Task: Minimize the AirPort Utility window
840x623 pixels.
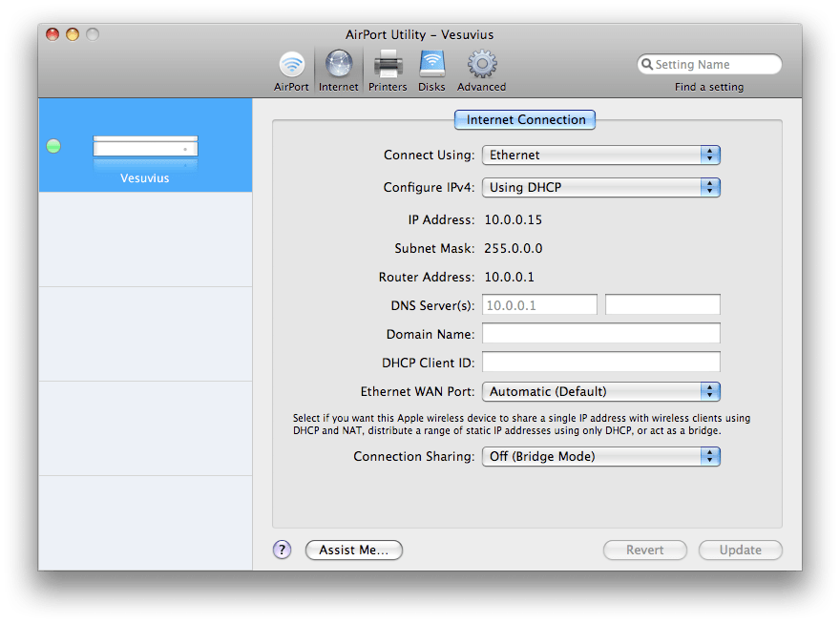Action: tap(73, 34)
